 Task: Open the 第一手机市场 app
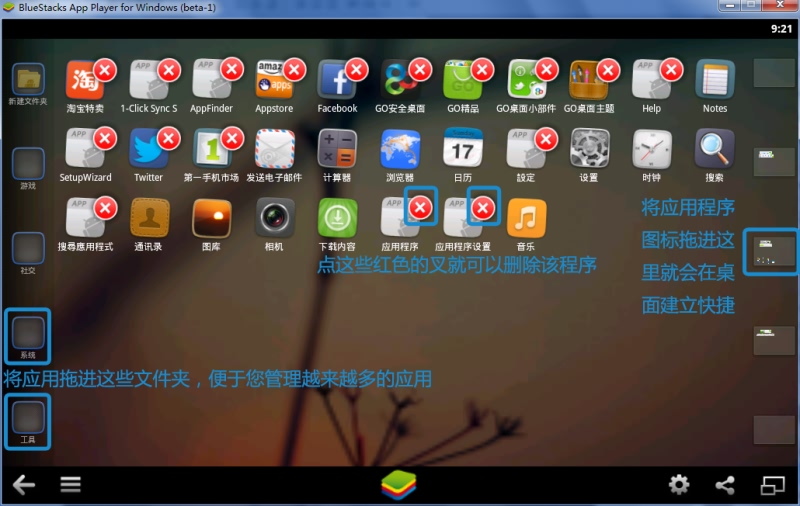pos(211,149)
